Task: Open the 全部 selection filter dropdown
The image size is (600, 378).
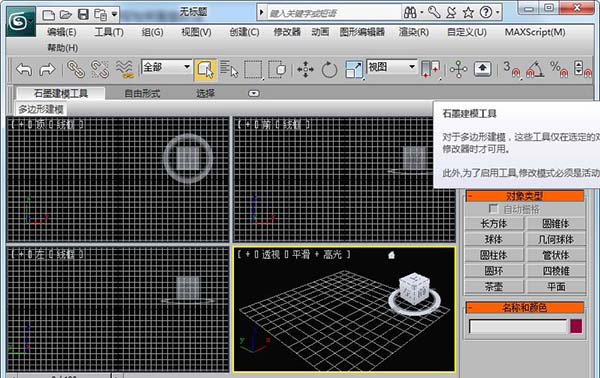Action: click(166, 67)
